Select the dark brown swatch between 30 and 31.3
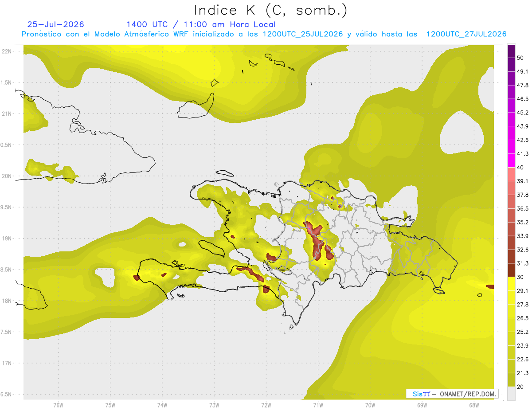The width and height of the screenshot is (532, 411). click(512, 270)
